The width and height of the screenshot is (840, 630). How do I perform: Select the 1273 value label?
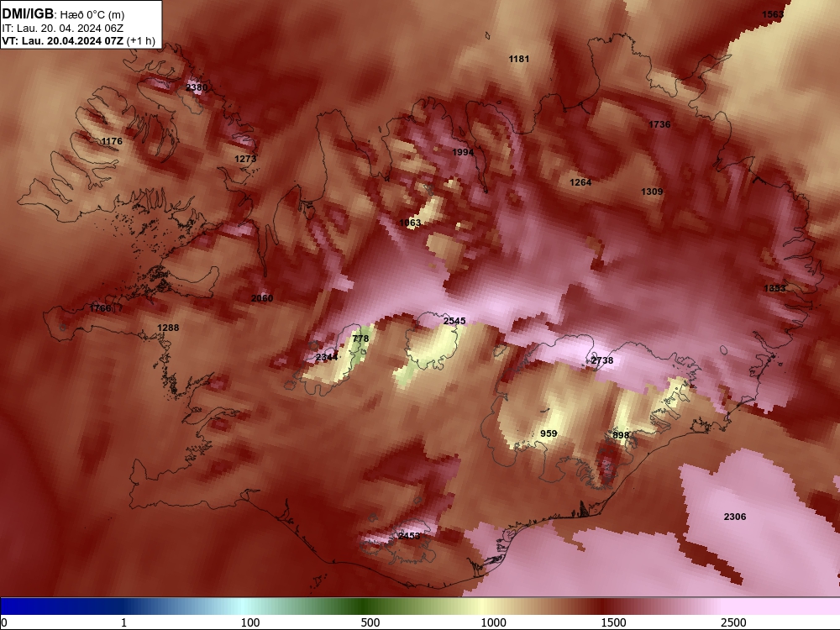tap(245, 159)
